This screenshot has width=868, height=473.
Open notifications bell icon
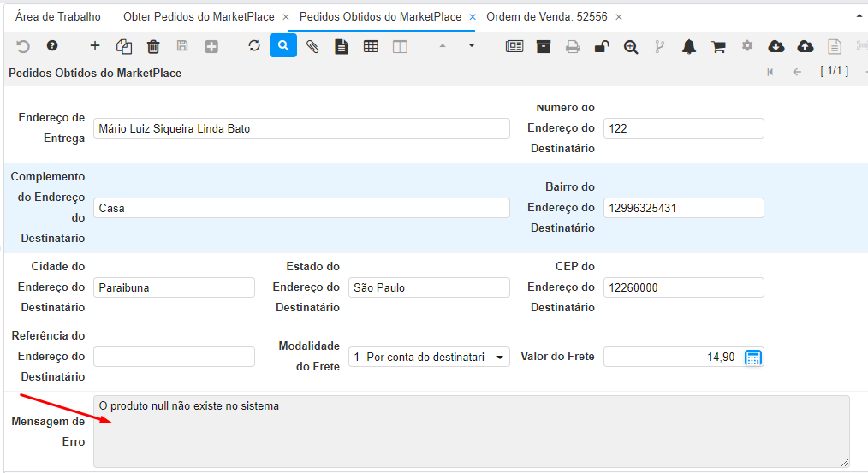(x=689, y=46)
